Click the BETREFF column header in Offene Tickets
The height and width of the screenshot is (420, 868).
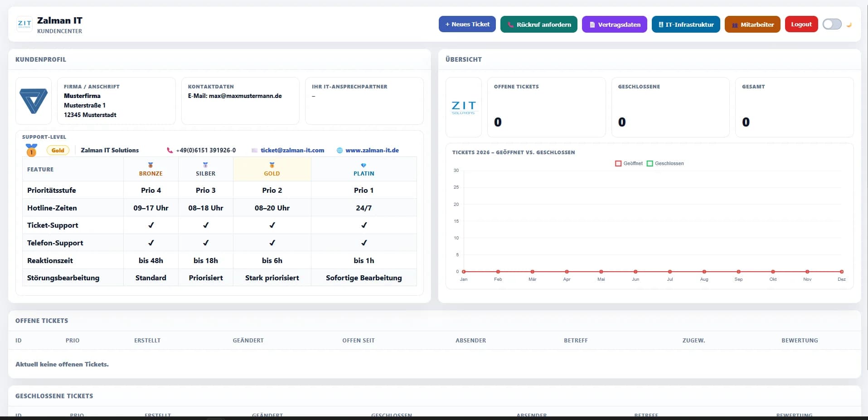(x=576, y=340)
